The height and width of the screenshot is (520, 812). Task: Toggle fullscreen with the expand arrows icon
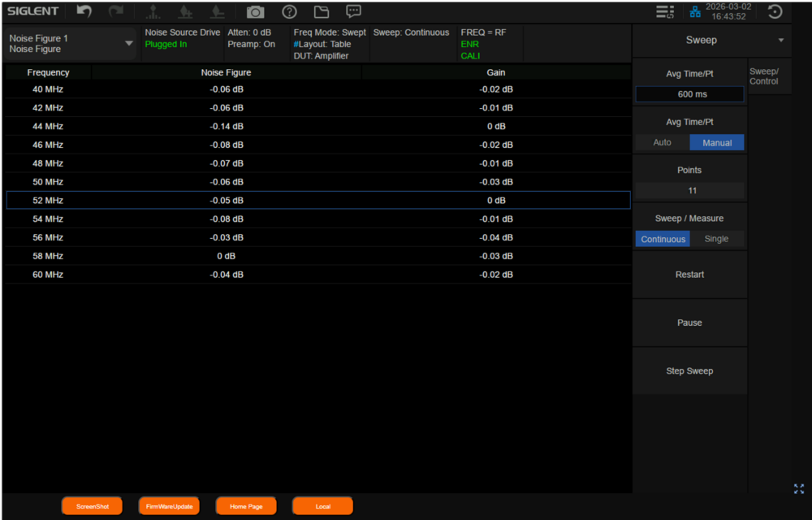(798, 488)
